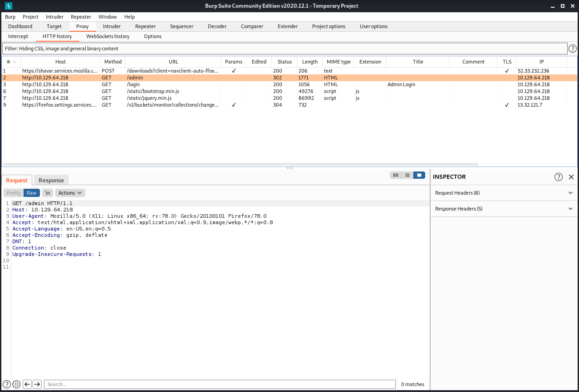Viewport: 579px width, 392px height.
Task: Expand Request Headers (8) section
Action: [x=504, y=193]
